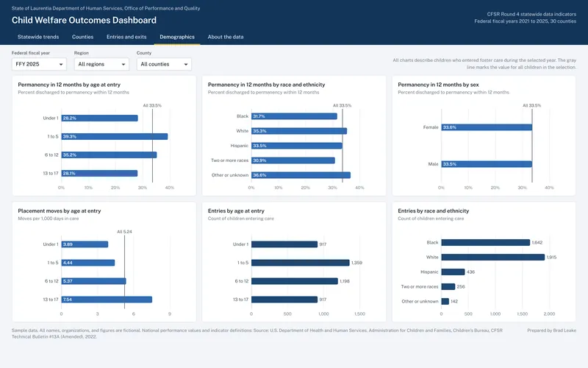Screen dimensions: 588x368
Task: Click the Entries by age at entry title
Action: point(236,211)
